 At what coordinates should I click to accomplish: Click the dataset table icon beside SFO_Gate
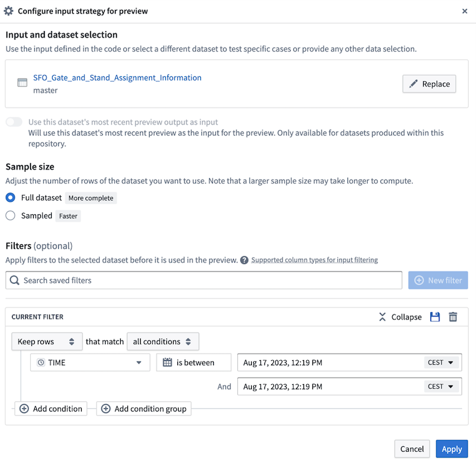point(22,82)
